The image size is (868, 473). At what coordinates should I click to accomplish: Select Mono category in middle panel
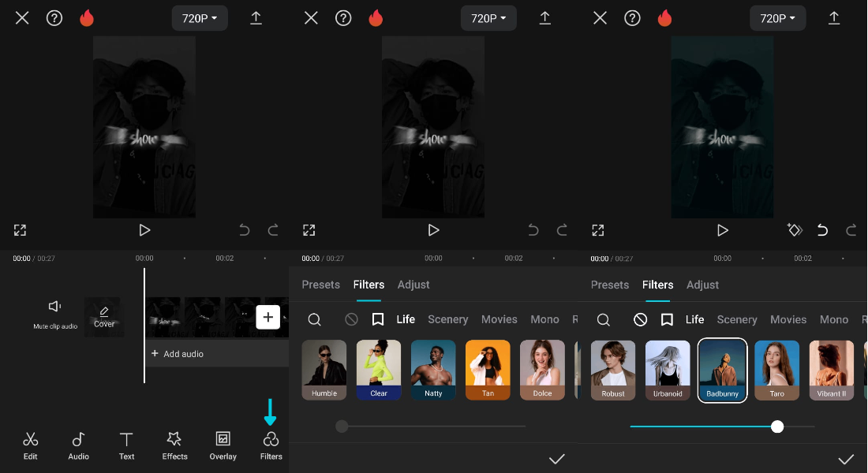(544, 319)
